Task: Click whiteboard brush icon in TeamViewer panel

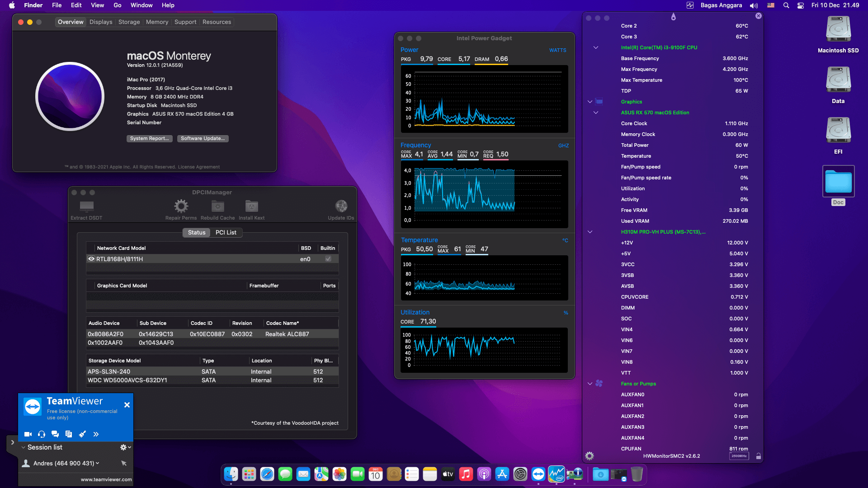Action: click(x=82, y=434)
